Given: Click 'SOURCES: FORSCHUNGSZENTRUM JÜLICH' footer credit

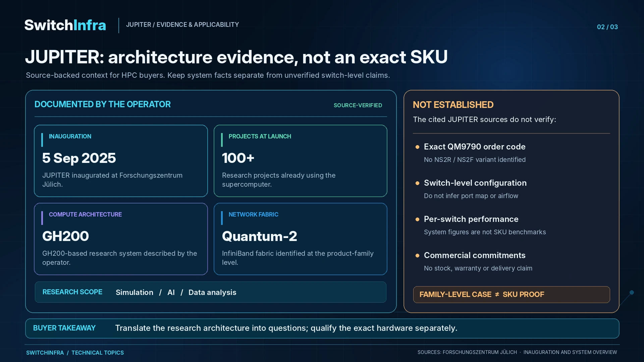Looking at the screenshot, I should [467, 352].
